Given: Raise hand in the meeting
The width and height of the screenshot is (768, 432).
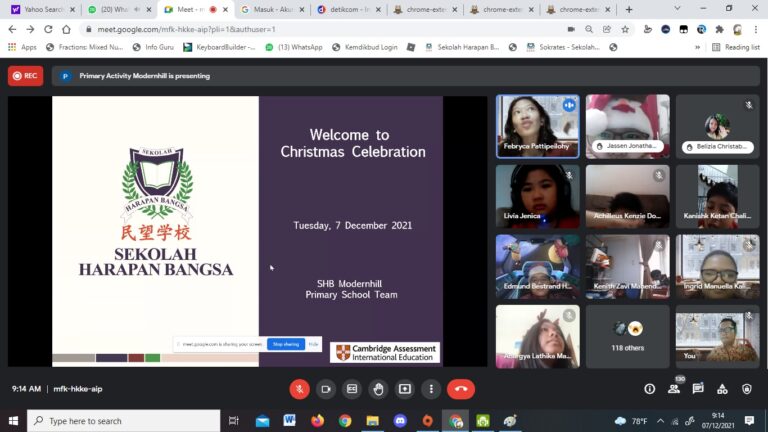Looking at the screenshot, I should (x=378, y=389).
